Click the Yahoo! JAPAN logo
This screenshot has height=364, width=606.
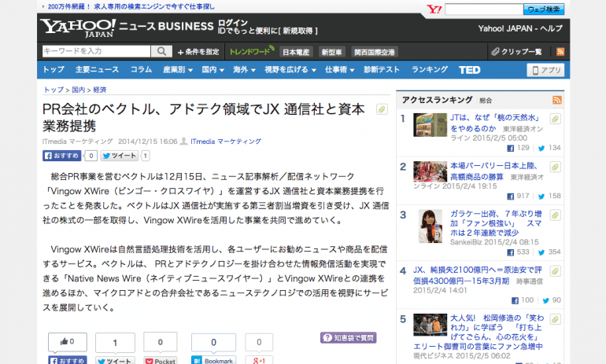click(x=78, y=28)
